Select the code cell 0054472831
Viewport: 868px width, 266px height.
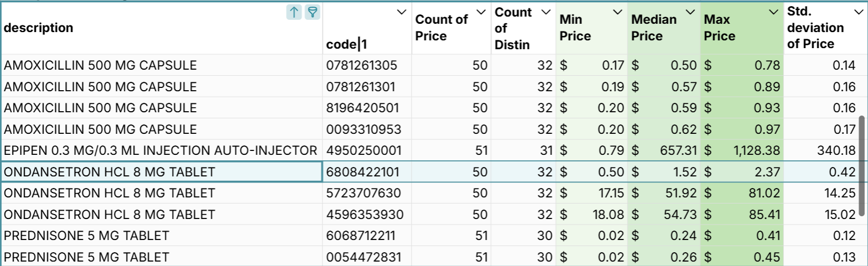point(363,257)
